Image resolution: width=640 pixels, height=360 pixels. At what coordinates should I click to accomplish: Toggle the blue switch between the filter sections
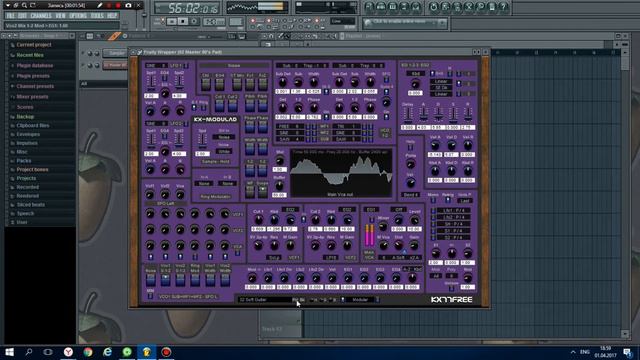[303, 220]
